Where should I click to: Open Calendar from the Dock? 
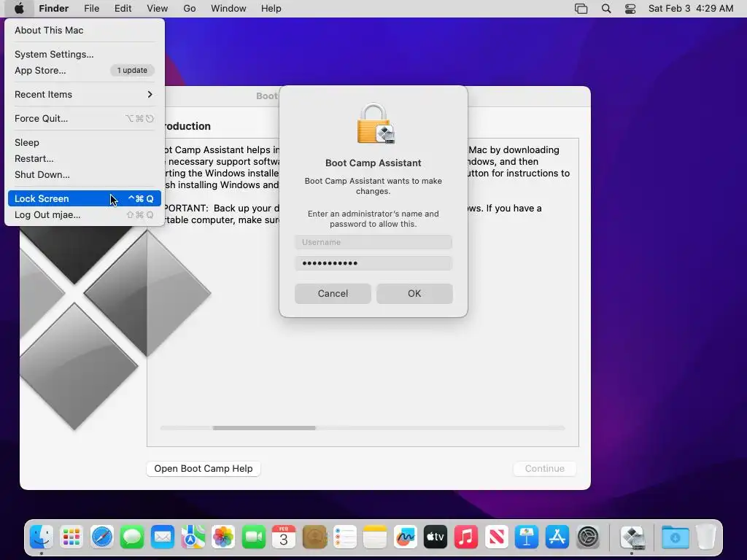[x=284, y=537]
